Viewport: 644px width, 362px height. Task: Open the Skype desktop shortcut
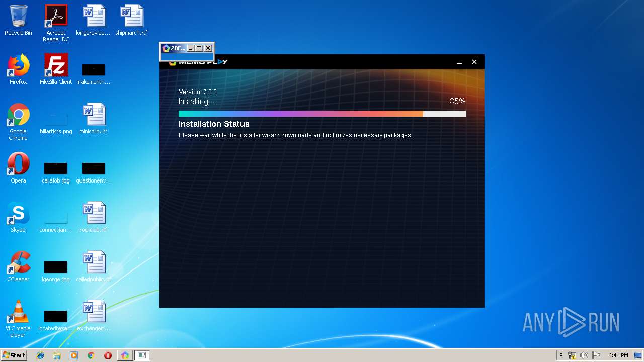18,217
